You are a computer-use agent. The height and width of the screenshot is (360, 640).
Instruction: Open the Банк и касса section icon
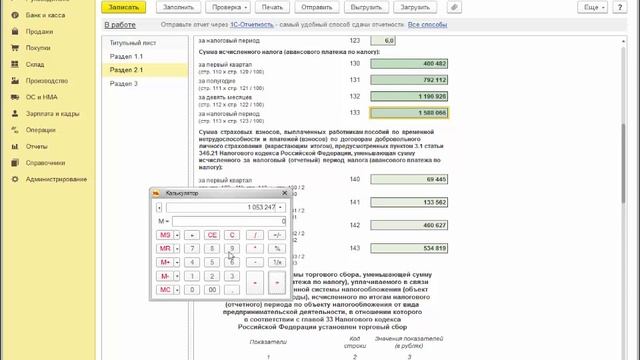(15, 15)
